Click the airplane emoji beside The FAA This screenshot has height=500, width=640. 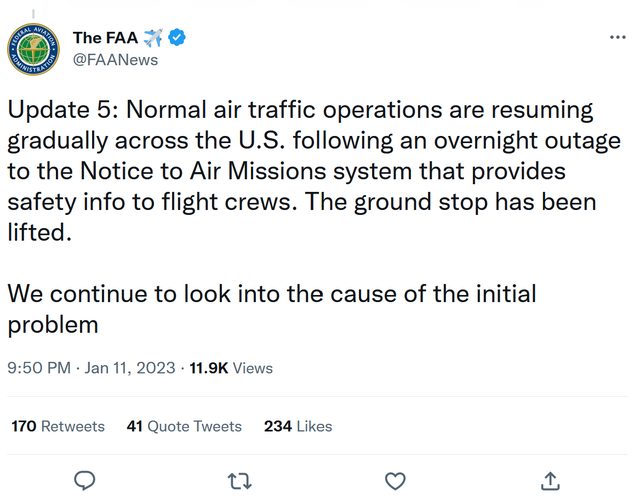(153, 38)
